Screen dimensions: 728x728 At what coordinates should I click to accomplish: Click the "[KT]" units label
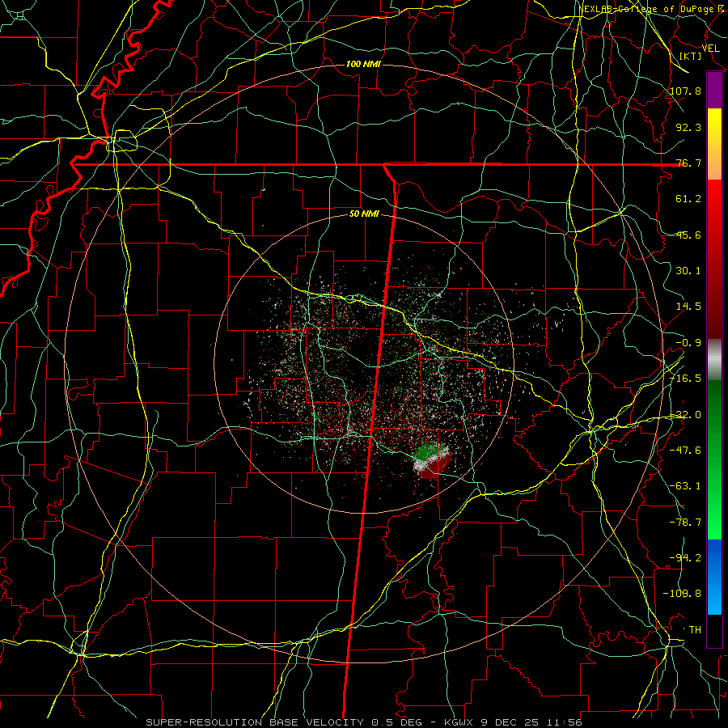pos(691,56)
